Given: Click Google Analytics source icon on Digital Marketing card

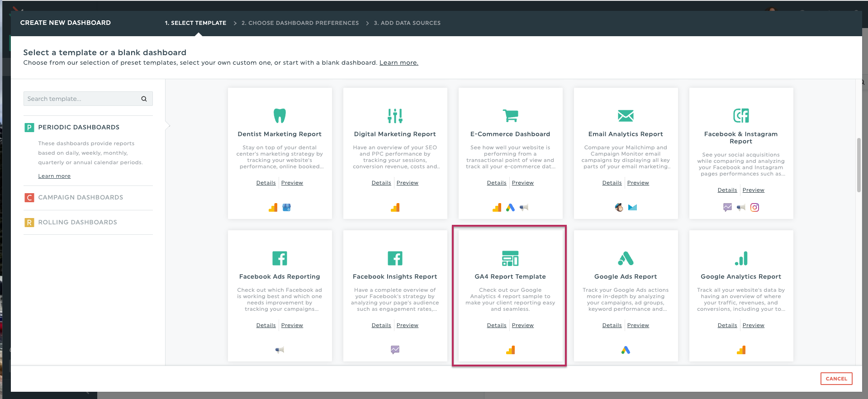Looking at the screenshot, I should coord(395,208).
